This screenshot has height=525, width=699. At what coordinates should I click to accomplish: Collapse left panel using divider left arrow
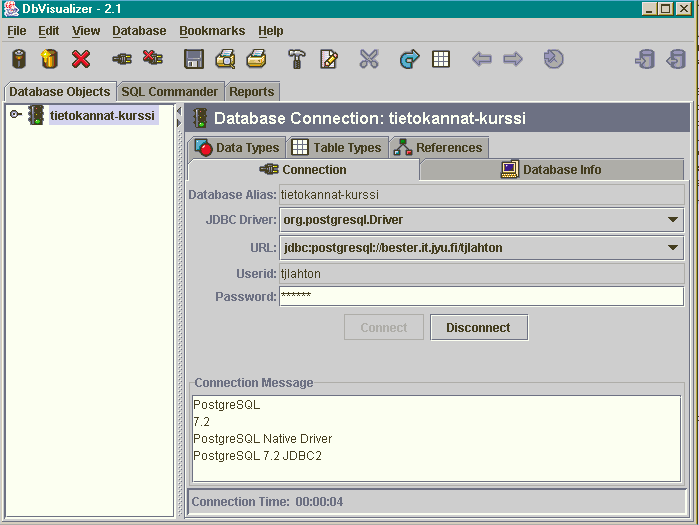pos(179,111)
